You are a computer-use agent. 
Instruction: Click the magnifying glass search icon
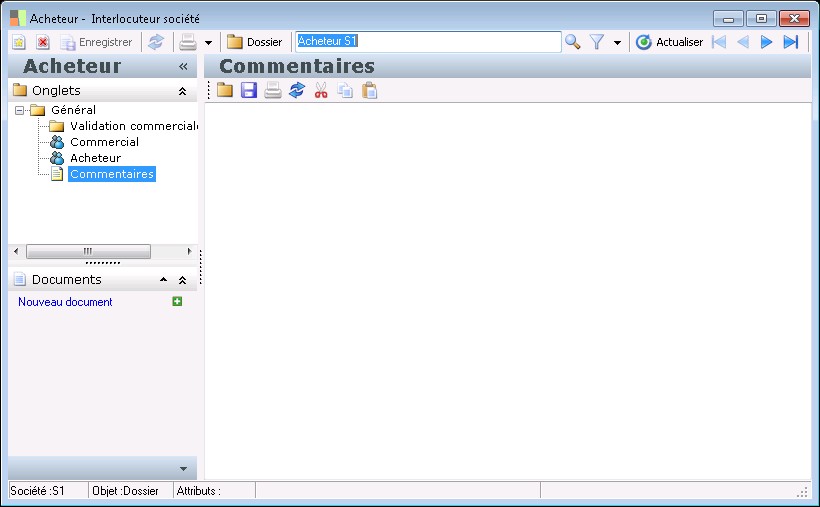pyautogui.click(x=573, y=42)
